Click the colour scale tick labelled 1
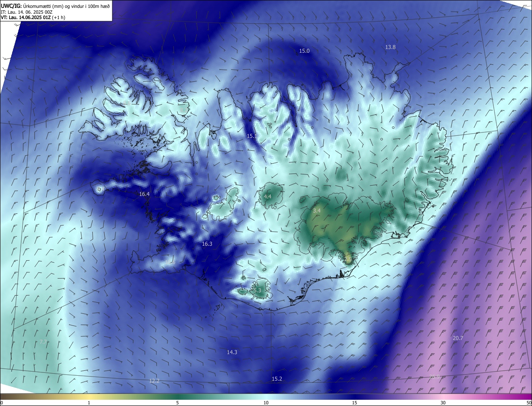This screenshot has height=406, width=532. [89, 403]
